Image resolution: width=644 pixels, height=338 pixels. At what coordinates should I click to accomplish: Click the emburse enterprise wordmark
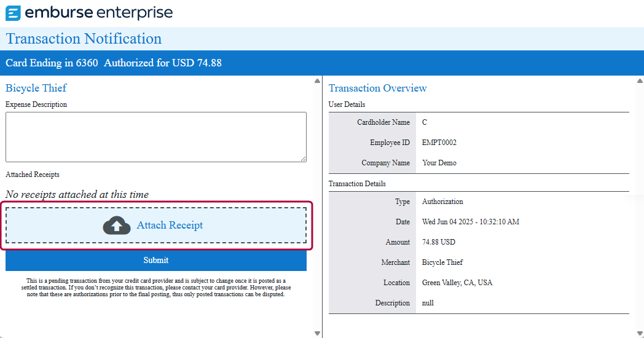pyautogui.click(x=99, y=13)
